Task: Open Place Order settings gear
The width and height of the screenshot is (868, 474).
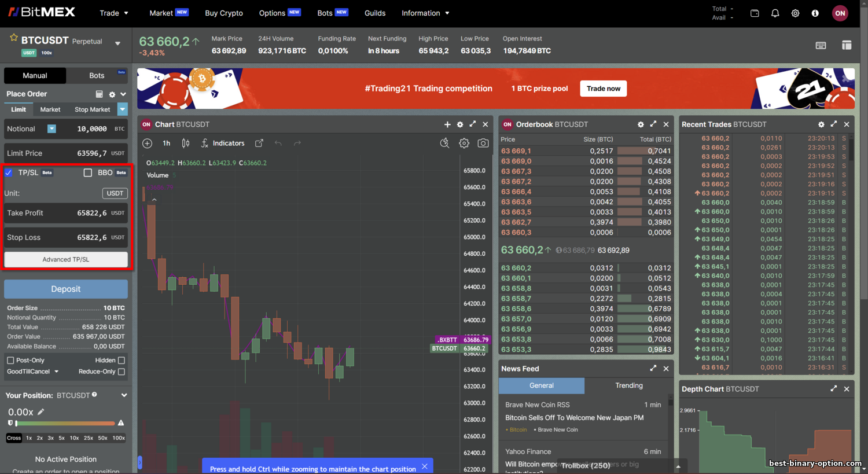Action: [112, 94]
